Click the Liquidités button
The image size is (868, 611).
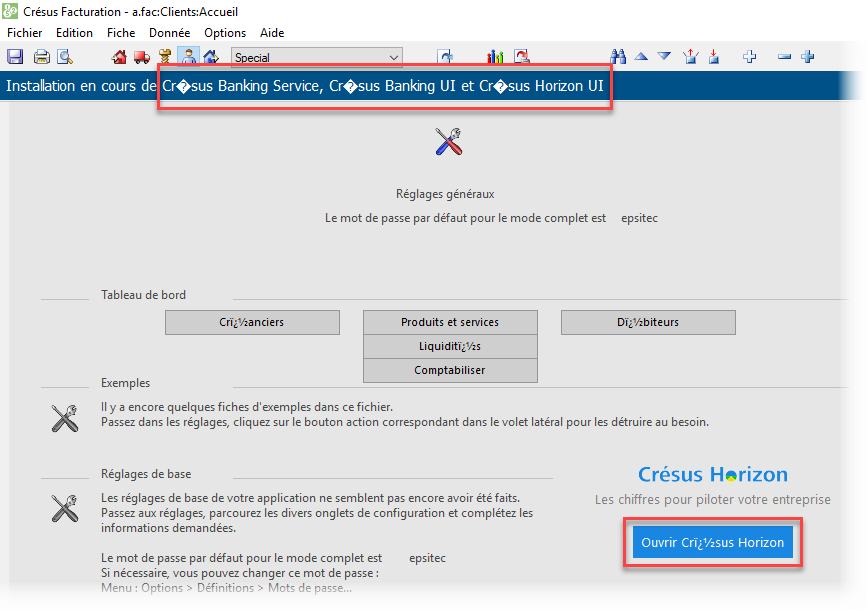450,346
